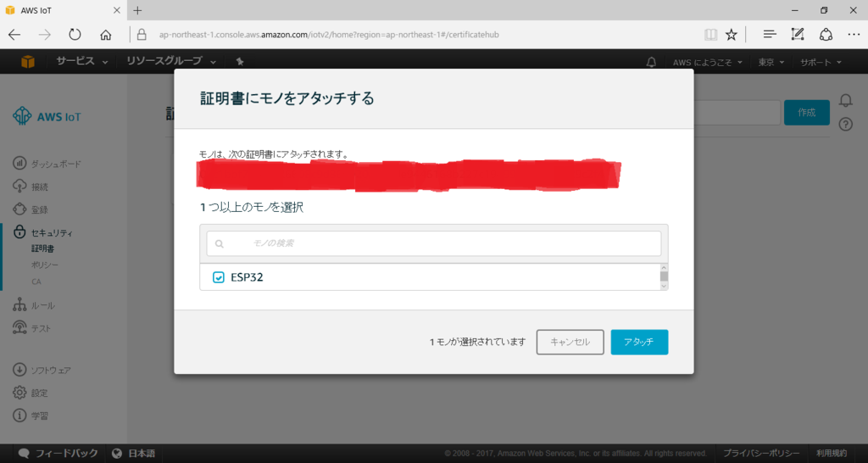Open the AWS にようこそ account dropdown
The height and width of the screenshot is (463, 868).
[x=708, y=62]
